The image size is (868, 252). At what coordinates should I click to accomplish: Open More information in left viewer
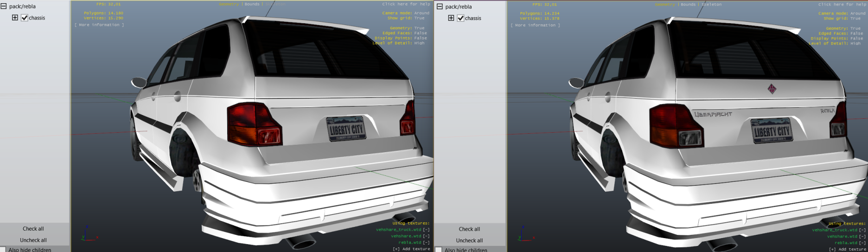pos(99,25)
